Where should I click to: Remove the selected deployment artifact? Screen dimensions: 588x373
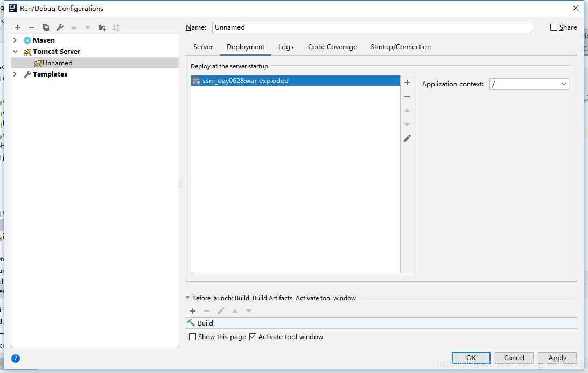tap(407, 96)
